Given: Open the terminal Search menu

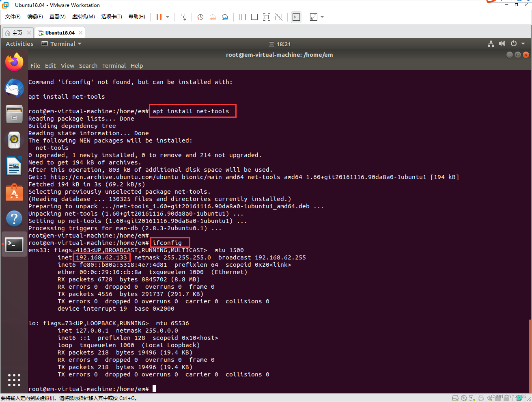Looking at the screenshot, I should click(88, 66).
